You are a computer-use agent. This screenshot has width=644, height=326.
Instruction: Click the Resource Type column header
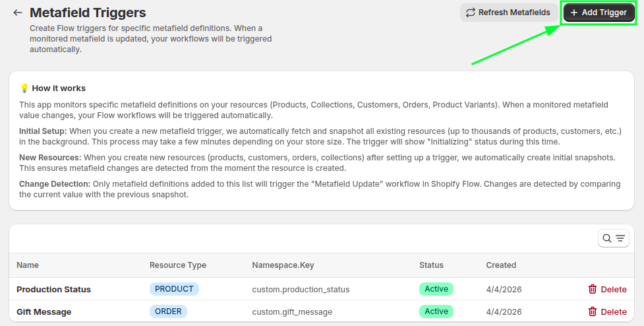click(x=177, y=265)
